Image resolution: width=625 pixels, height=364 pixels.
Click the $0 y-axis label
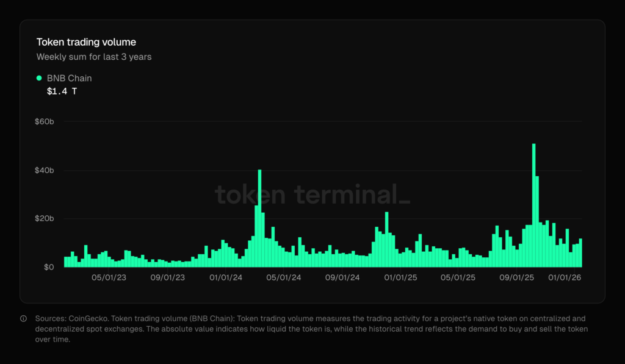[x=49, y=267]
